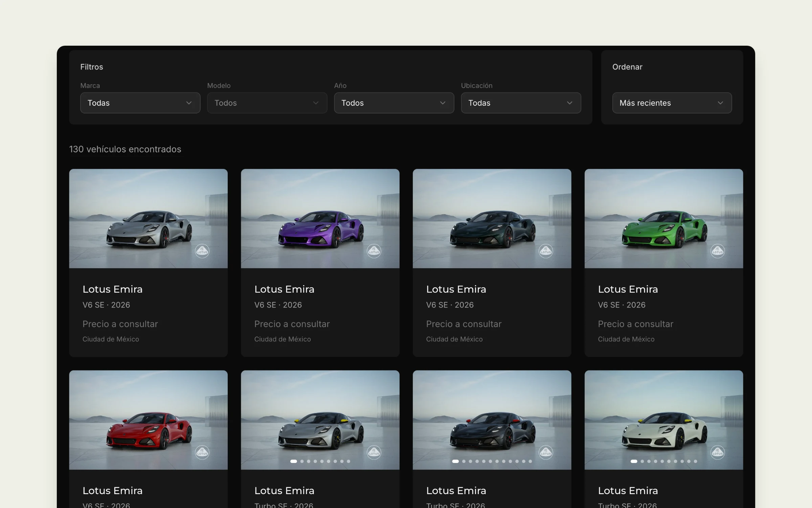Select last carousel dot on silver Turbo SE photo
The width and height of the screenshot is (812, 508).
coord(348,461)
